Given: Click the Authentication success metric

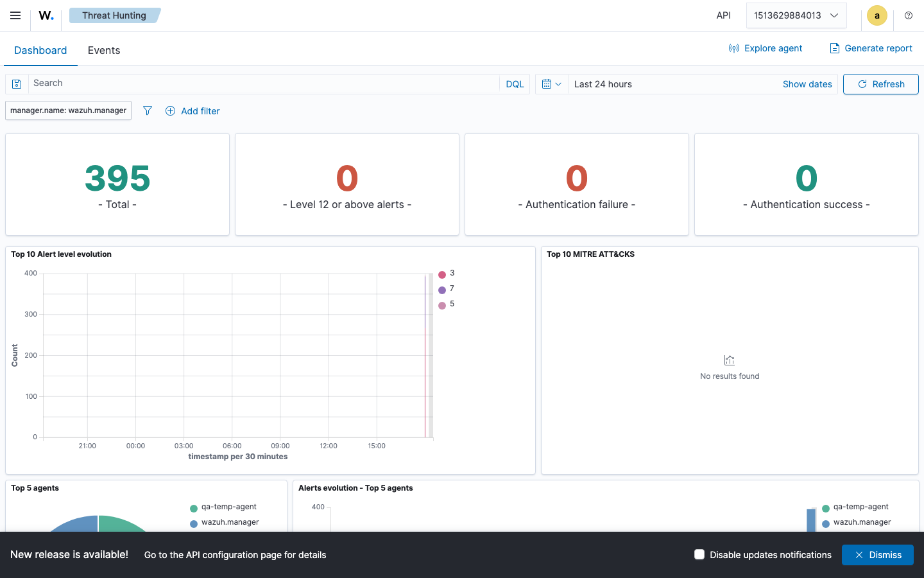Looking at the screenshot, I should pos(807,185).
